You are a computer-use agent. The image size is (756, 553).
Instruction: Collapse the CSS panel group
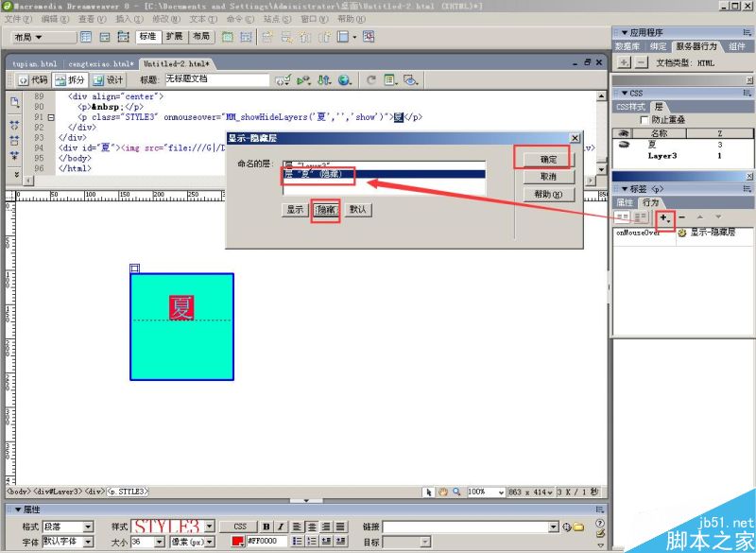(625, 93)
